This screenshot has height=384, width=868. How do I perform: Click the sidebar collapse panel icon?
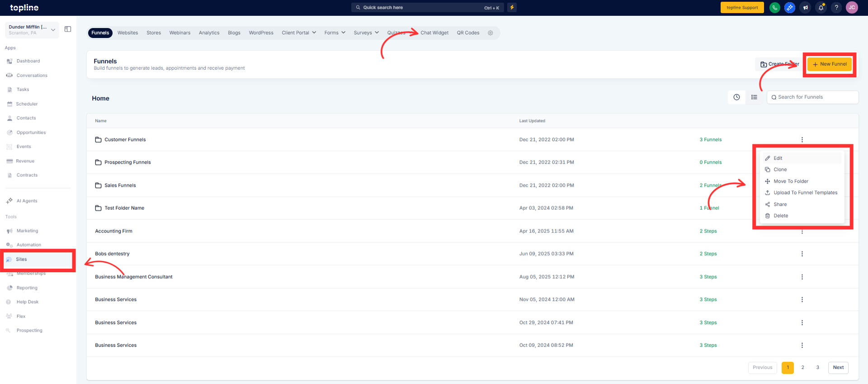pos(68,29)
